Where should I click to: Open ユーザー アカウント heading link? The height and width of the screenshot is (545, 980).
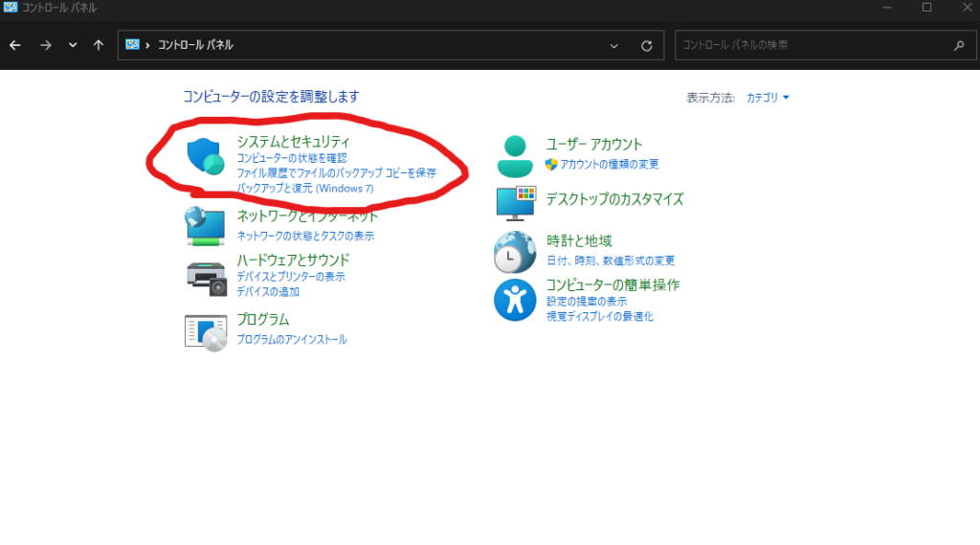[593, 145]
